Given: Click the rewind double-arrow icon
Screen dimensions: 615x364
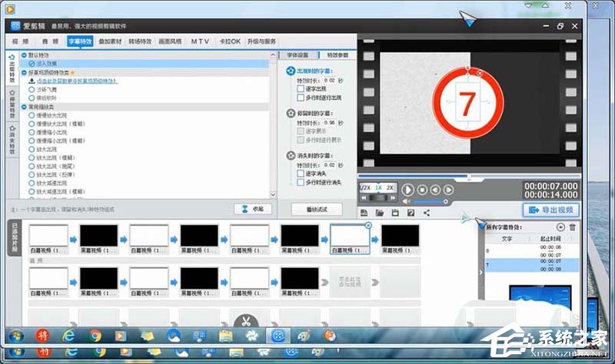Looking at the screenshot, I should [364, 198].
